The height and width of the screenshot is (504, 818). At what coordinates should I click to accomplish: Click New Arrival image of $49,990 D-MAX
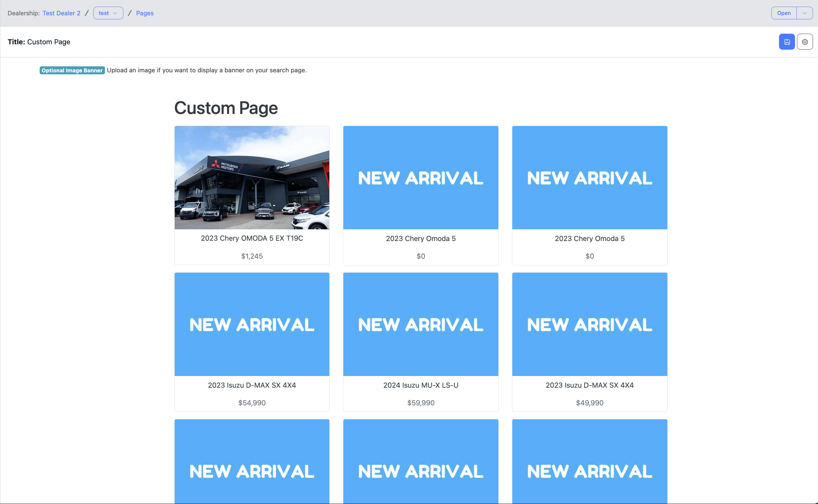(589, 324)
